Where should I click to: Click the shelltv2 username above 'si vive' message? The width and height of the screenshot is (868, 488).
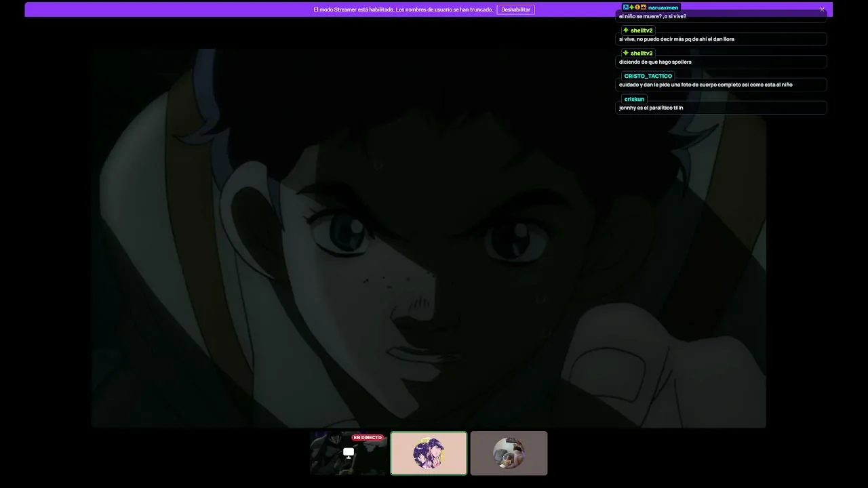pos(642,30)
